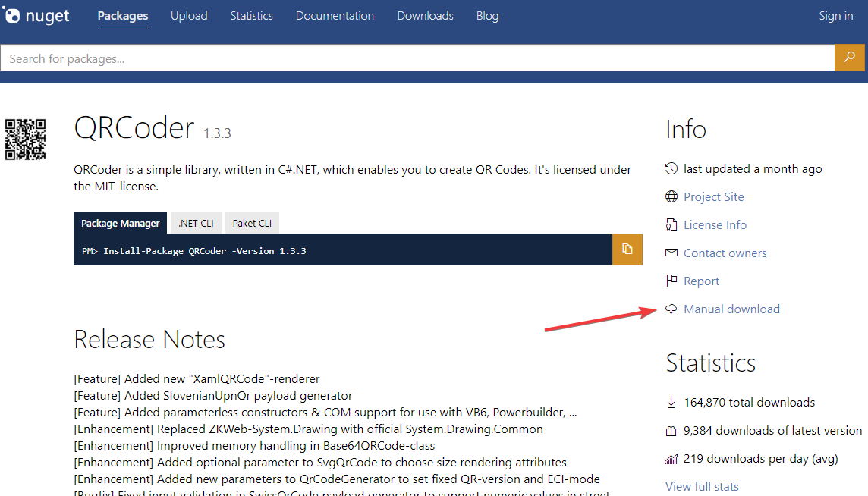Select the Package Manager tab

point(121,223)
